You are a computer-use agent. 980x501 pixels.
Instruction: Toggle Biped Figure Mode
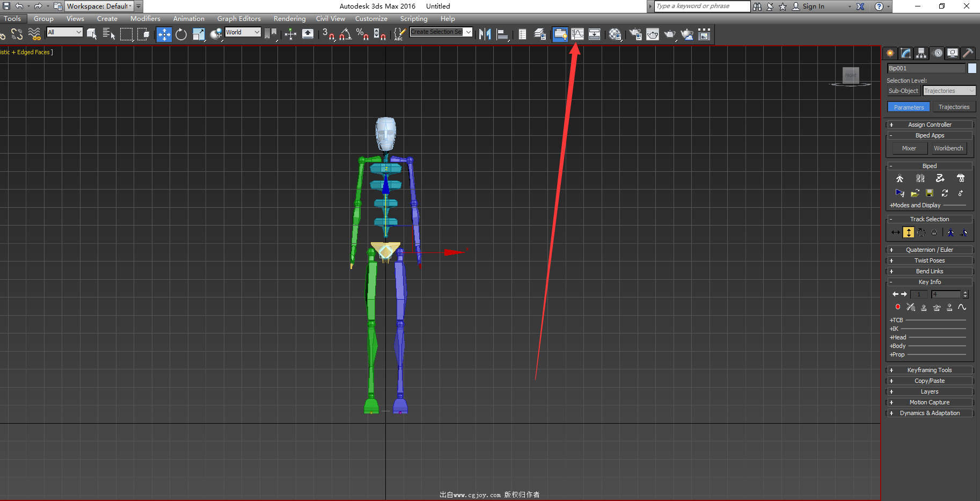[899, 178]
